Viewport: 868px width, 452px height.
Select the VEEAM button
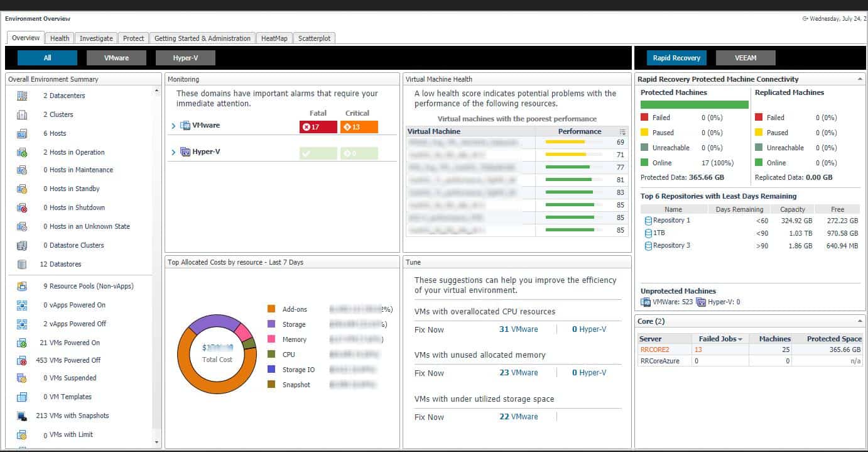(746, 58)
